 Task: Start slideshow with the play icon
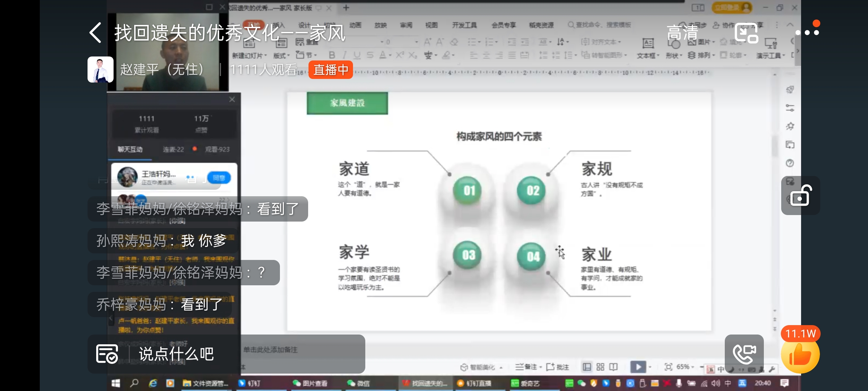point(638,367)
